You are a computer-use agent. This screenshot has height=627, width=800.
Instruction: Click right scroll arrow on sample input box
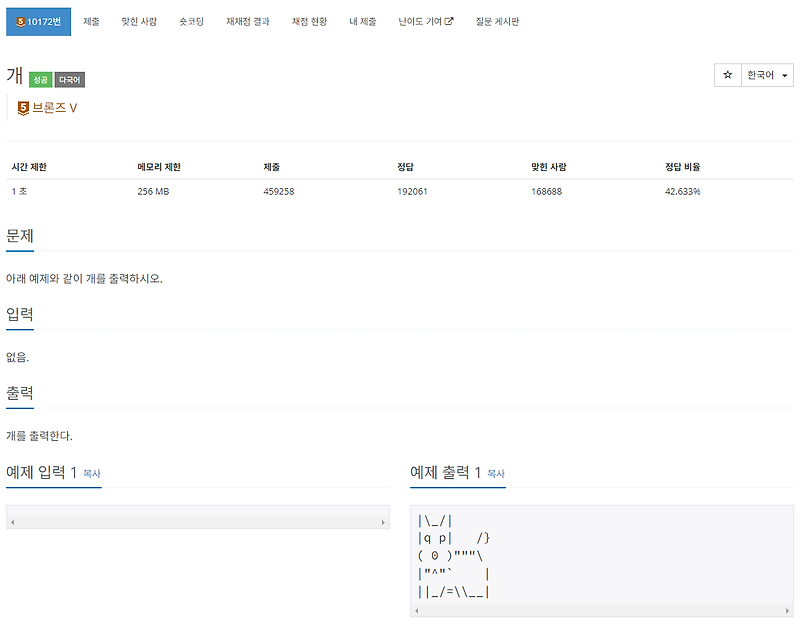click(x=383, y=521)
